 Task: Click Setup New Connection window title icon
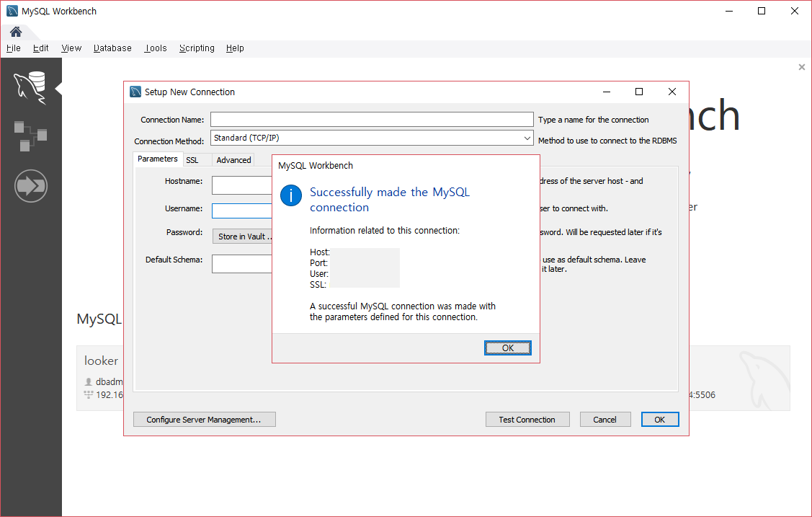click(135, 92)
